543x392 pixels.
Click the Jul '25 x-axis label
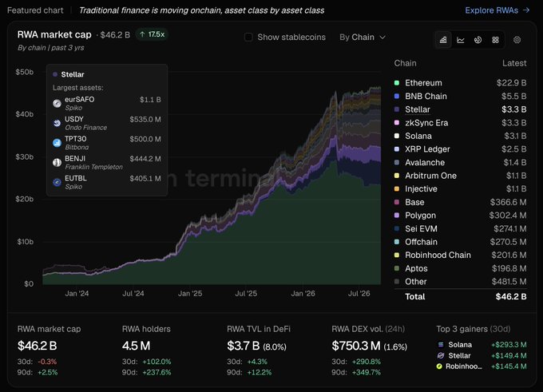tap(246, 293)
